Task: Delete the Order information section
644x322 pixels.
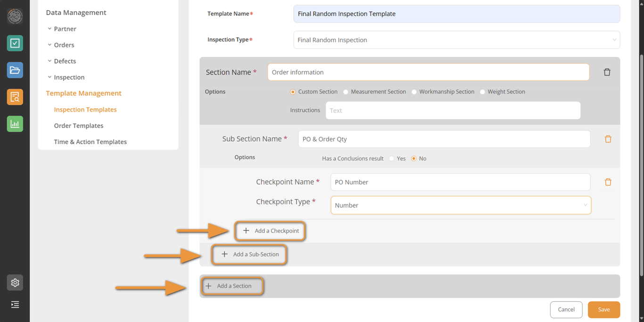Action: (x=607, y=72)
